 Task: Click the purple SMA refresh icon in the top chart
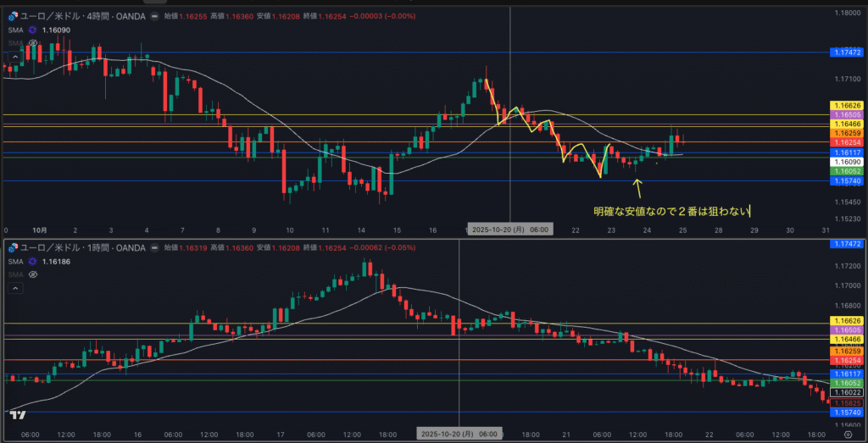33,30
